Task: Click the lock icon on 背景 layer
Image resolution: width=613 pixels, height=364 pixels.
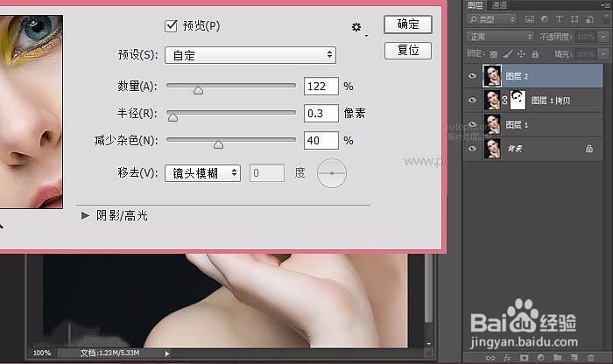Action: point(589,149)
